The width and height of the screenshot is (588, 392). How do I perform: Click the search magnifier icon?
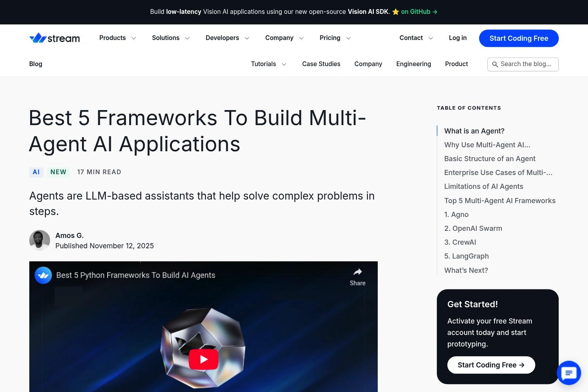point(495,64)
